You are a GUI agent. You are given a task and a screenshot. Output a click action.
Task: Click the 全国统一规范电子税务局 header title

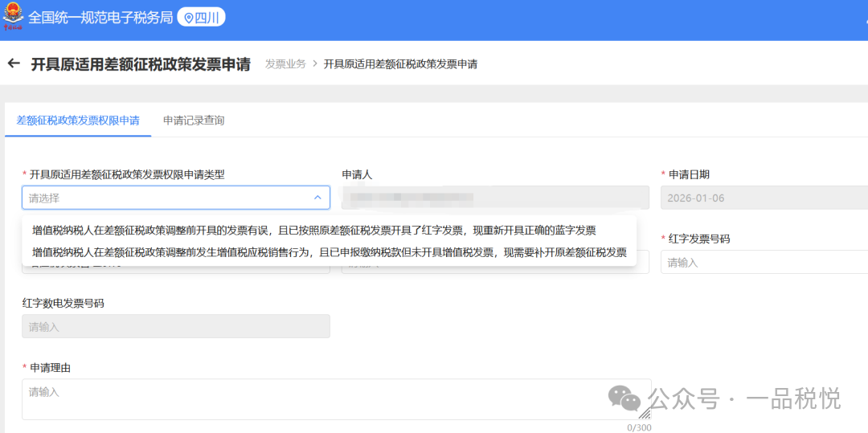(x=100, y=18)
